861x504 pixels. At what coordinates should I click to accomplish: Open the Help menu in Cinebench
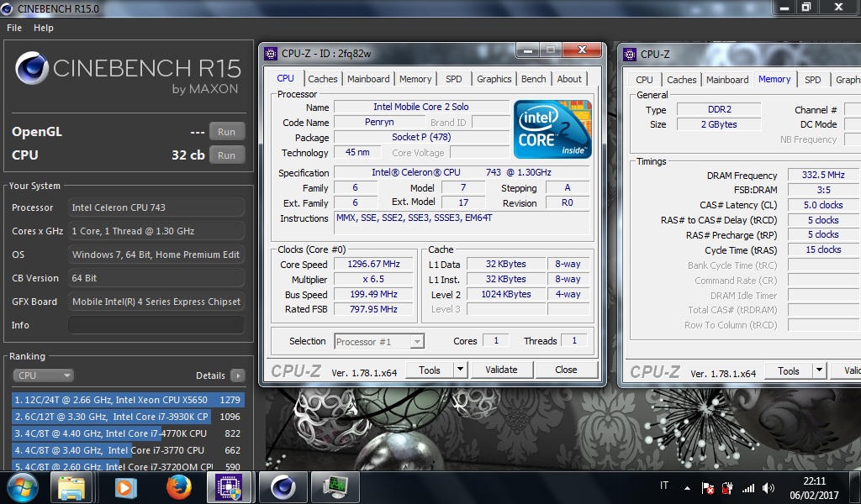44,28
